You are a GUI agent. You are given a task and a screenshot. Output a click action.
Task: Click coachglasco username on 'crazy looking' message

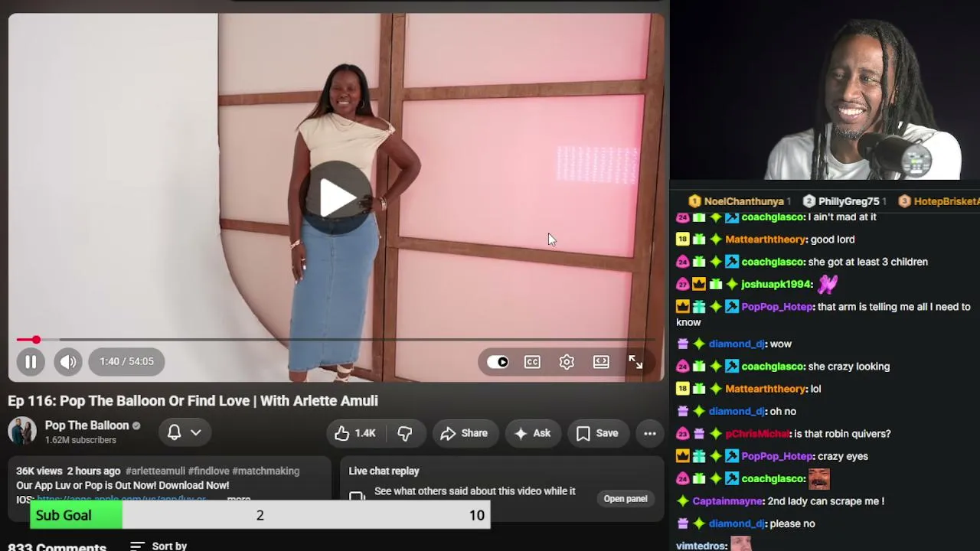pyautogui.click(x=773, y=367)
